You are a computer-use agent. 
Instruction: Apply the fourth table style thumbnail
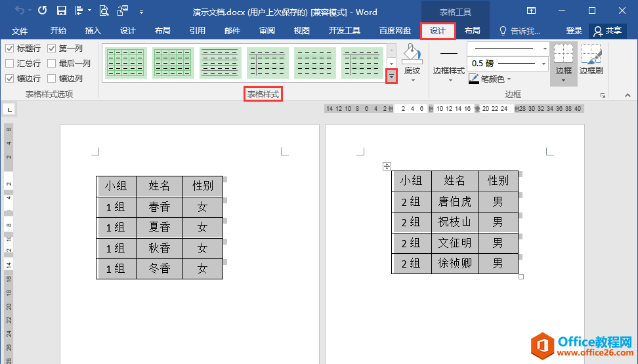coord(267,62)
